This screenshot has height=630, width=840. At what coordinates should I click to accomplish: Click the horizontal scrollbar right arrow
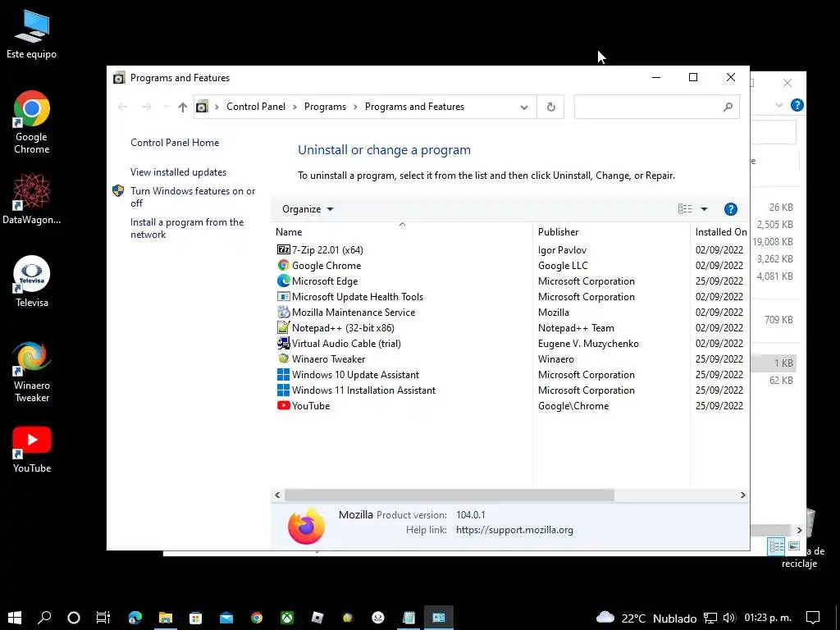click(742, 495)
